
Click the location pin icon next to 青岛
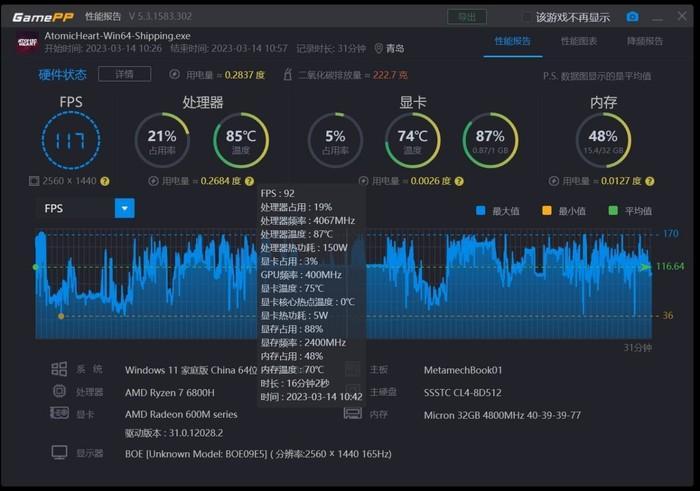pos(379,48)
